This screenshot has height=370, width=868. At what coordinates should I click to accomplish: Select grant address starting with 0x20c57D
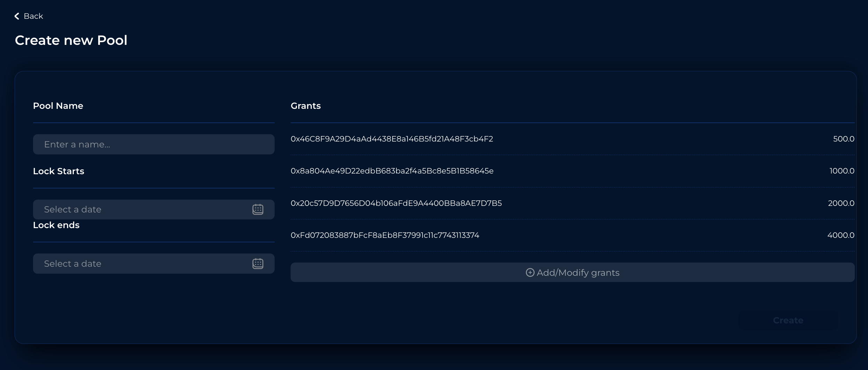pos(396,203)
